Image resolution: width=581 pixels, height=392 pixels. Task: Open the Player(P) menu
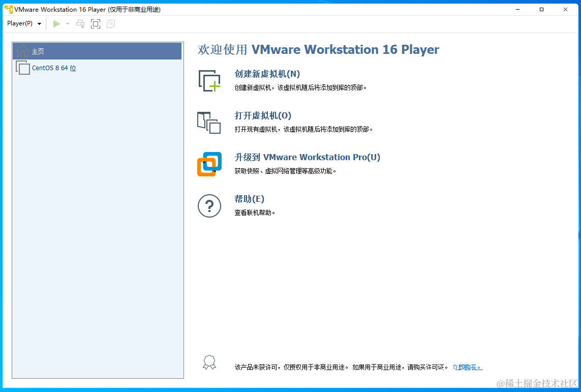[24, 24]
